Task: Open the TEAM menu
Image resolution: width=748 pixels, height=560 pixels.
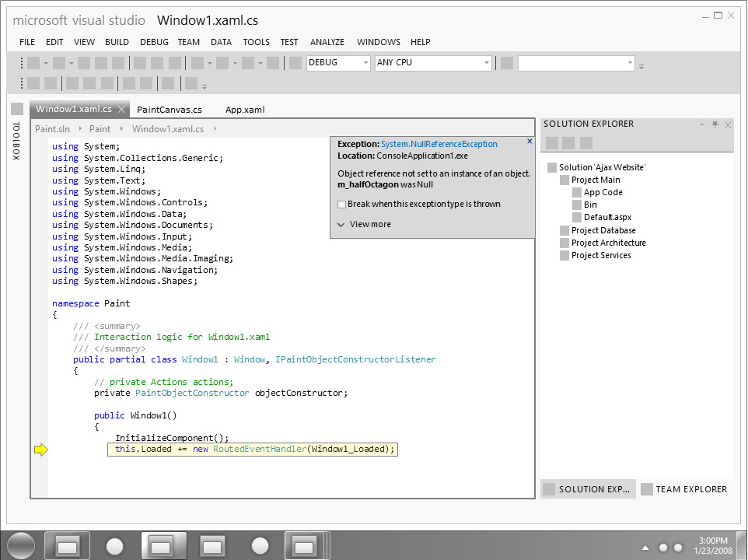Action: coord(189,42)
